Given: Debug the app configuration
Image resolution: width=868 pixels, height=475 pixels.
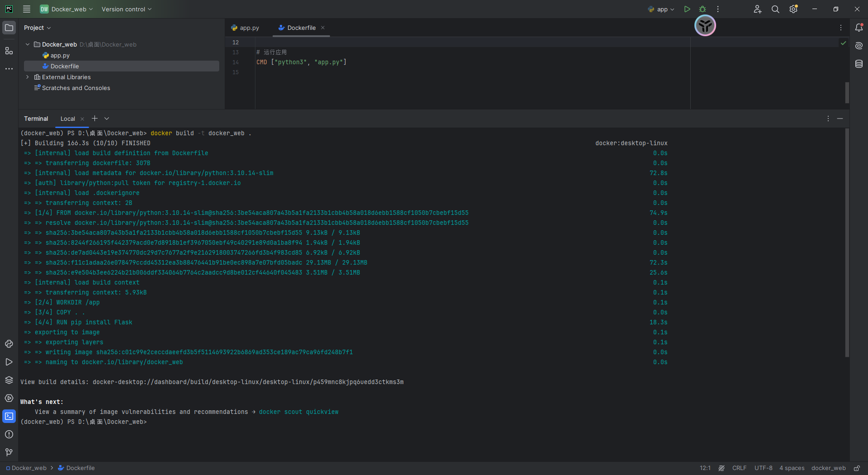Looking at the screenshot, I should pyautogui.click(x=703, y=9).
